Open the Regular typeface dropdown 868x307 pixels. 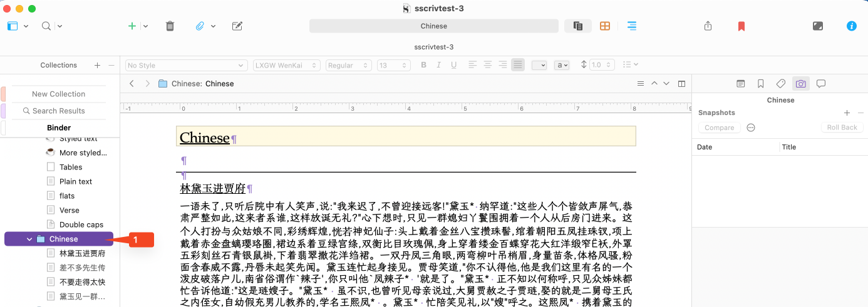(x=348, y=65)
